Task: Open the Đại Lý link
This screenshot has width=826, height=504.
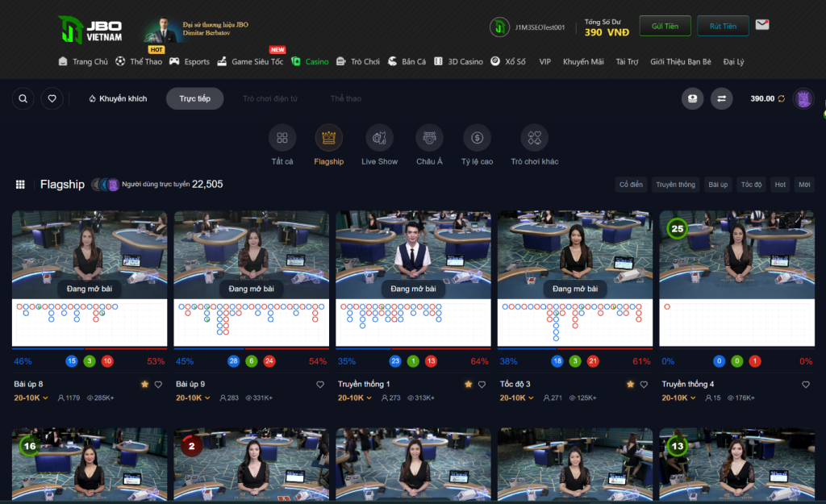Action: pos(734,61)
